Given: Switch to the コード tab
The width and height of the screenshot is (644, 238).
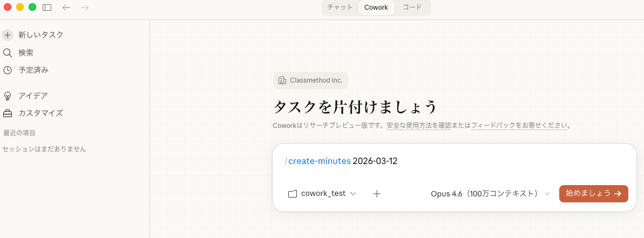Looking at the screenshot, I should pos(412,8).
